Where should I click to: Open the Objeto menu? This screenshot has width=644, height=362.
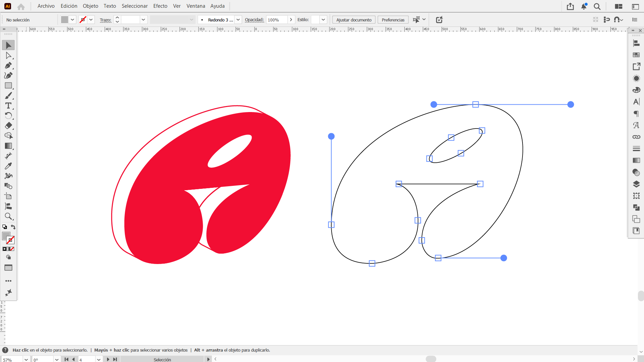(90, 6)
